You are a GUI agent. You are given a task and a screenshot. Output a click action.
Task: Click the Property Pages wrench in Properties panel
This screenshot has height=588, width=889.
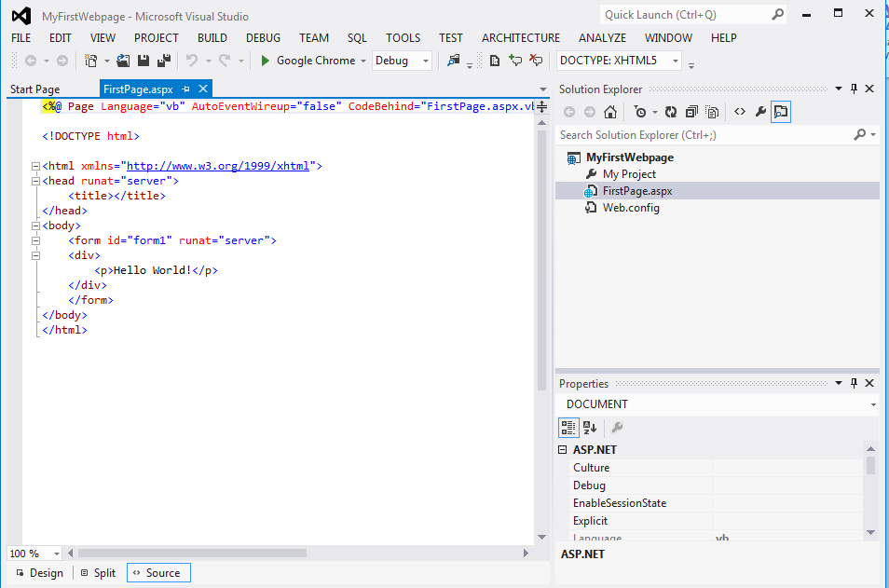click(618, 428)
